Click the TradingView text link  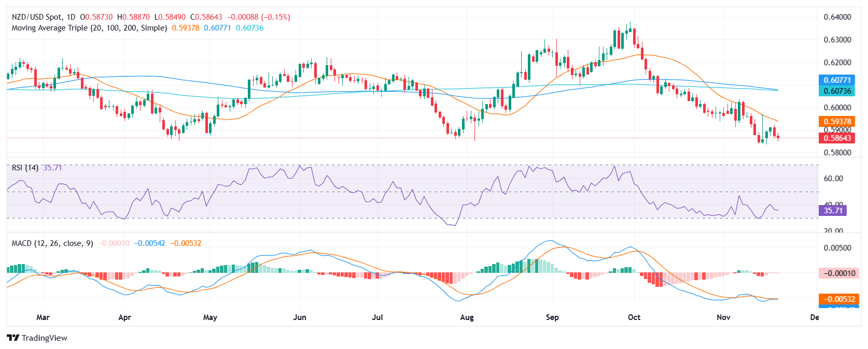tap(45, 338)
